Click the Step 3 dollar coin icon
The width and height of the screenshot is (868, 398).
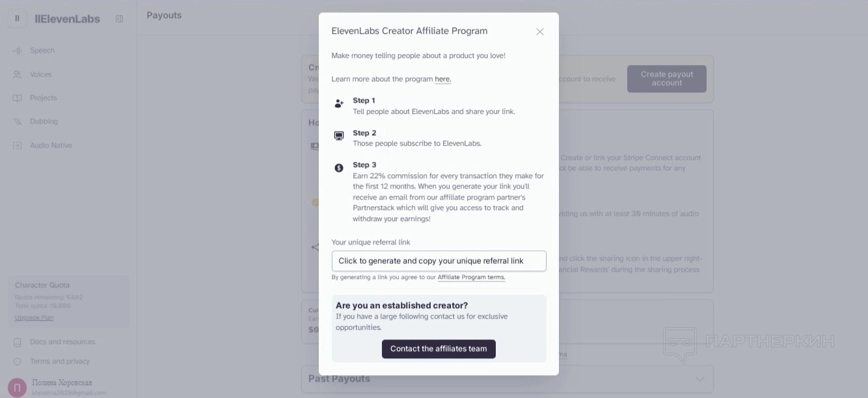click(339, 168)
